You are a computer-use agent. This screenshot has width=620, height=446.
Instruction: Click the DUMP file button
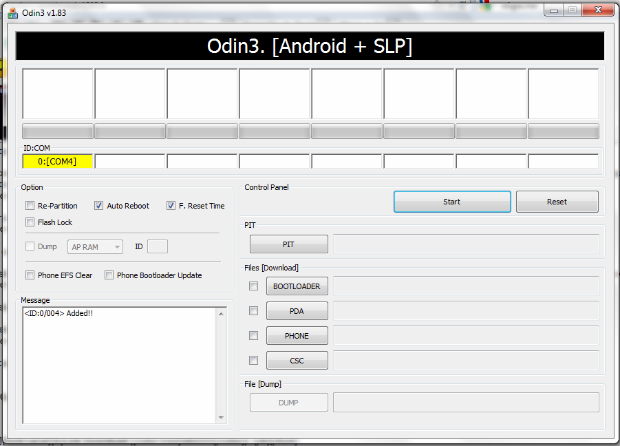pos(289,403)
